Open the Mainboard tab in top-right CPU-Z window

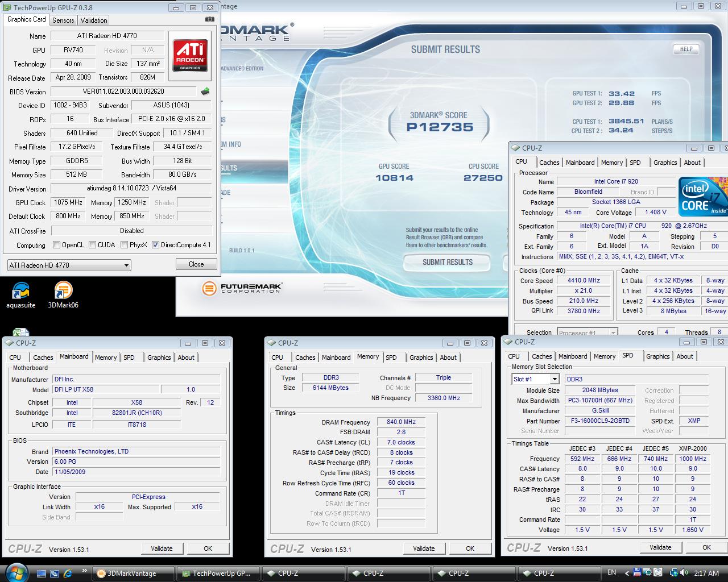coord(580,163)
